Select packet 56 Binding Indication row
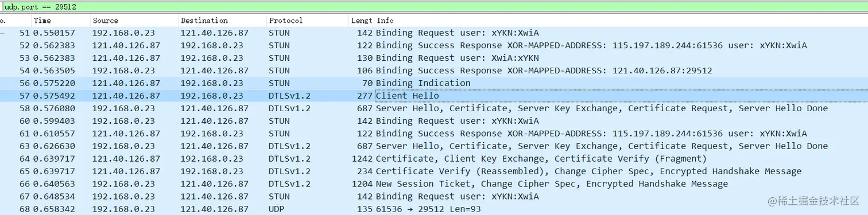 tap(434, 83)
